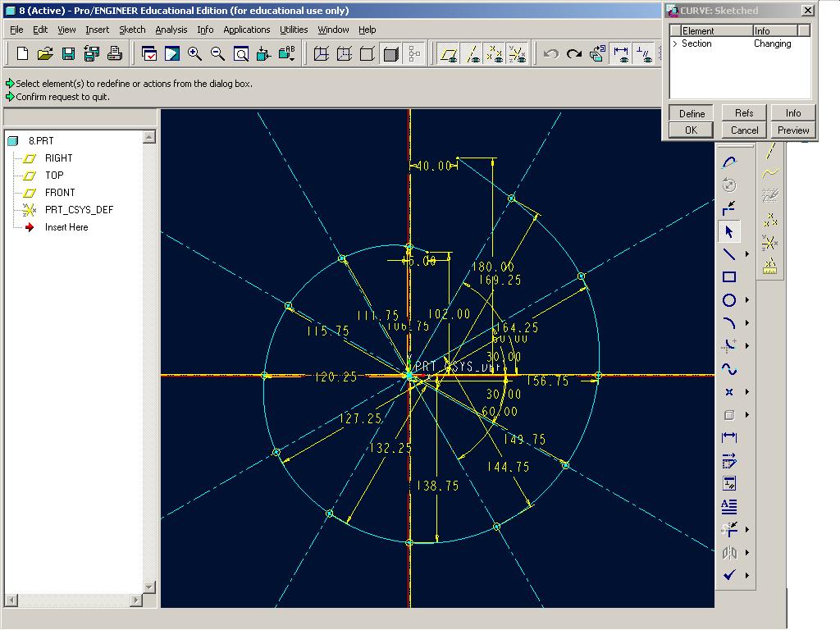
Task: Open the Edit menu
Action: click(40, 30)
